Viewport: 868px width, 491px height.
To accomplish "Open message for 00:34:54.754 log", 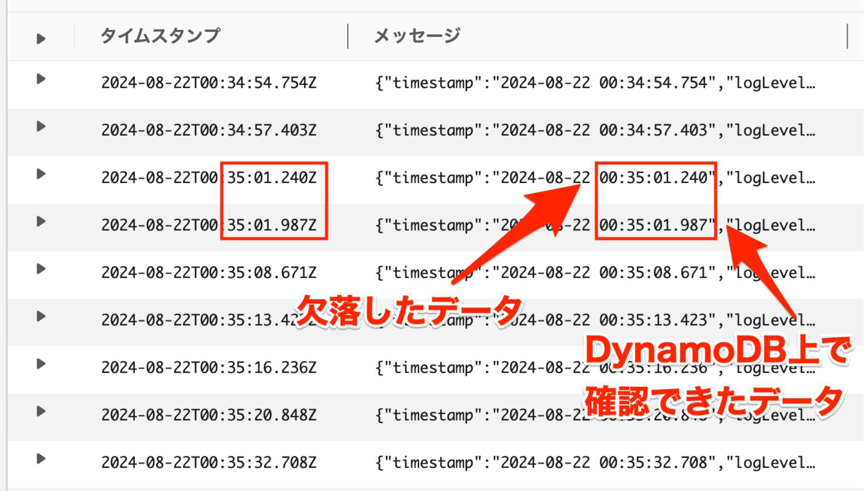I will tap(595, 82).
